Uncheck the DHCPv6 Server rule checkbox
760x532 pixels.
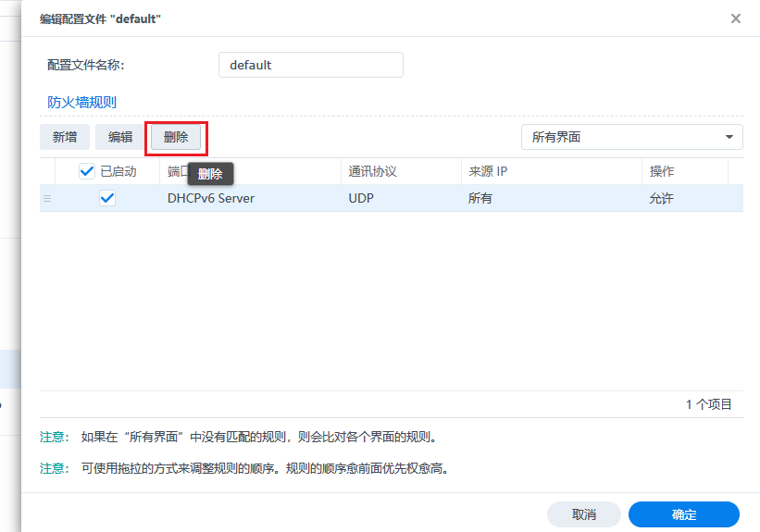107,198
